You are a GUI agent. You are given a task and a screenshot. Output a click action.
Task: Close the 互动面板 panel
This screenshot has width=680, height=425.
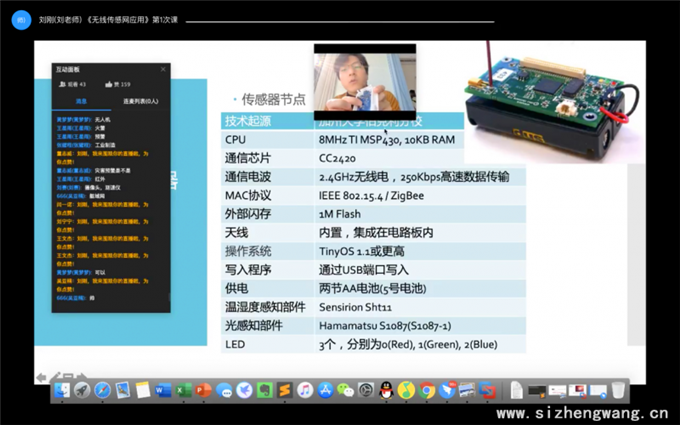[163, 69]
